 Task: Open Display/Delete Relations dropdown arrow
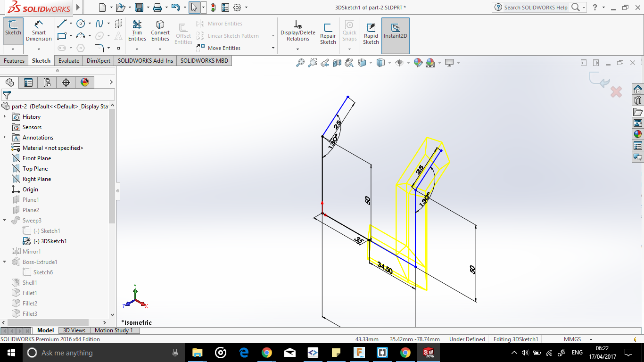pos(297,49)
